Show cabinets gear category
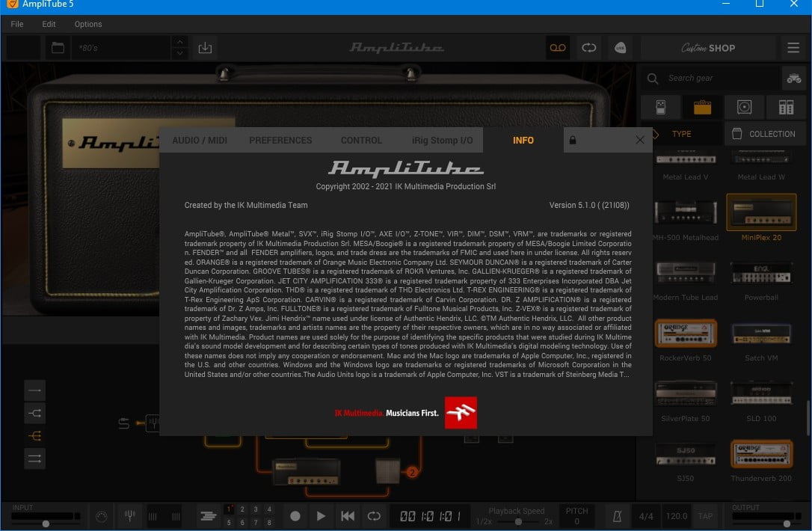The height and width of the screenshot is (531, 812). [x=744, y=107]
